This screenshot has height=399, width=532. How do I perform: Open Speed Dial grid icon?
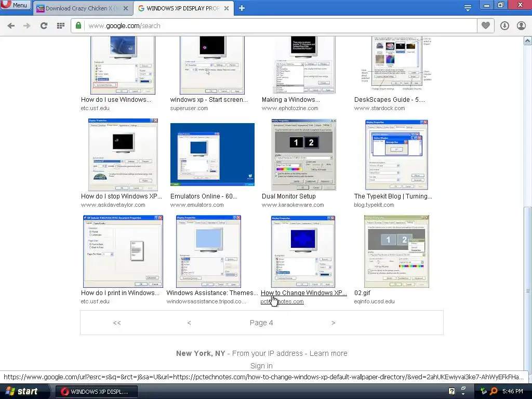click(x=60, y=26)
